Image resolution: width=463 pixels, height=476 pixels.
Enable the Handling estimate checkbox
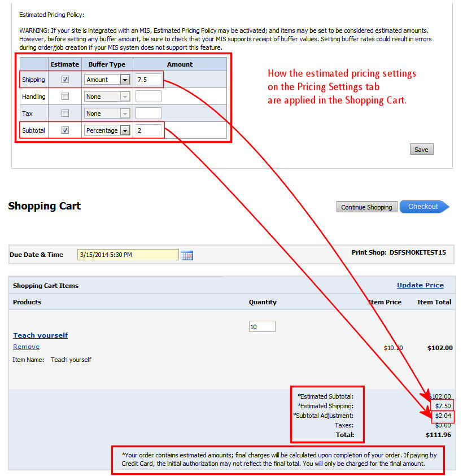65,97
